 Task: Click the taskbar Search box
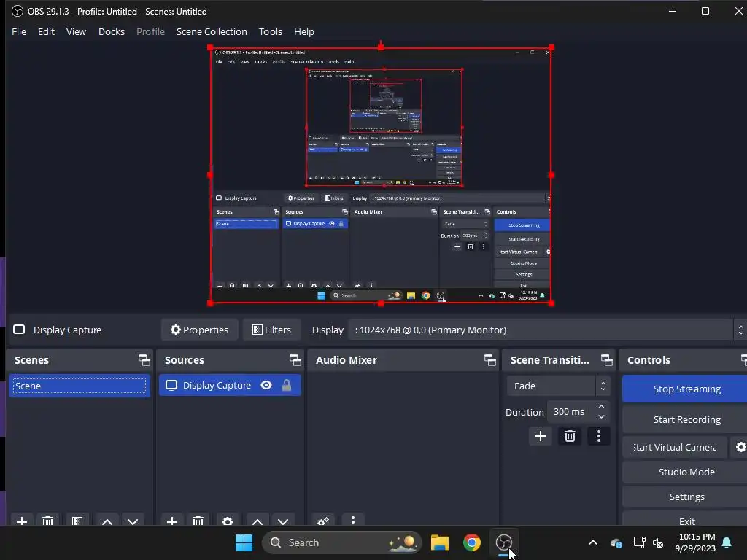[x=341, y=542]
